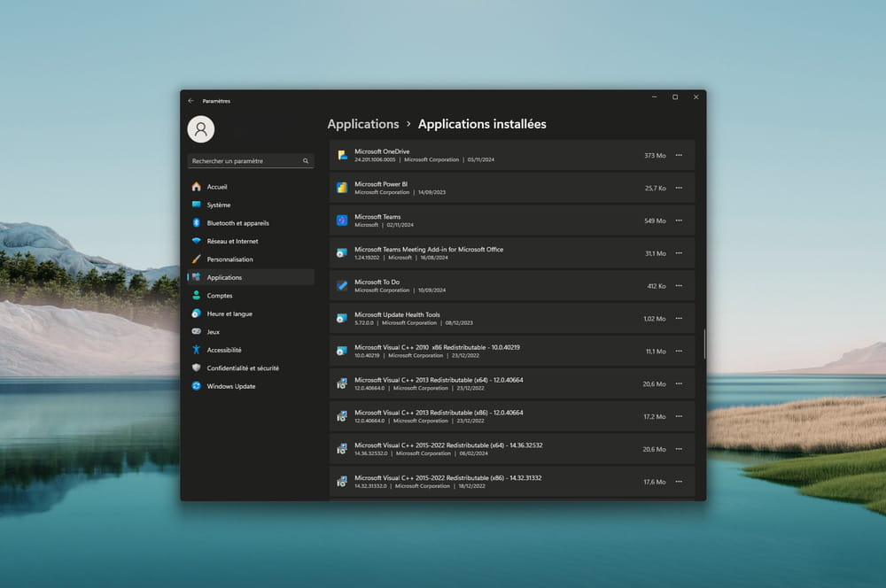
Task: Open options for Visual C++ 2013 (x64)
Action: point(679,384)
